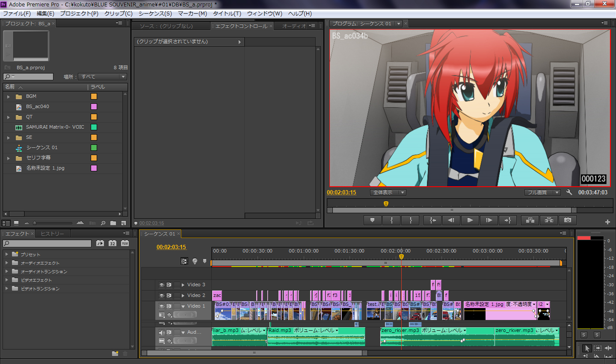Click the orange label swatch for BGM

[x=94, y=97]
